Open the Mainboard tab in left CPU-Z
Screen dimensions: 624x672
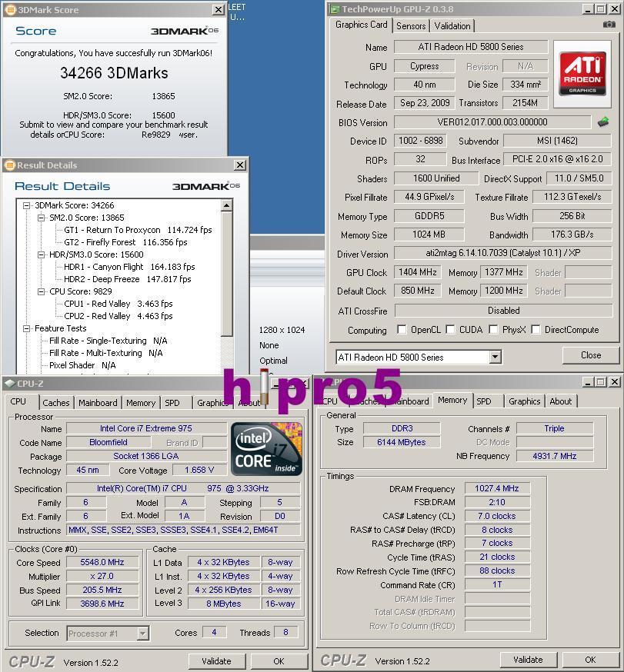pos(98,402)
